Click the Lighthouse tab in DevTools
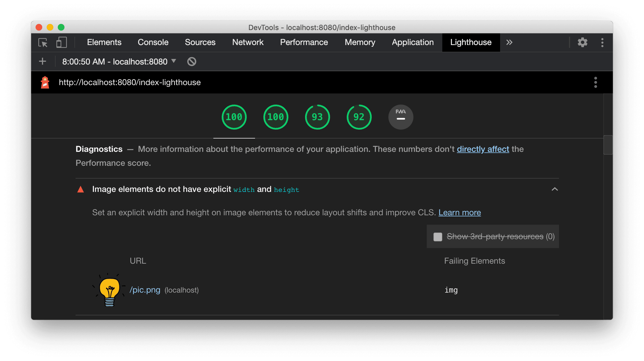The width and height of the screenshot is (644, 361). (470, 43)
